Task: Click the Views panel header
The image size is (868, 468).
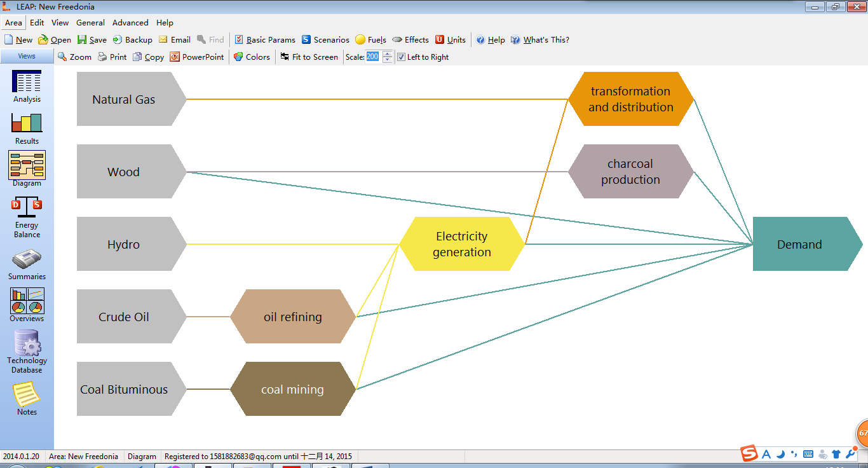Action: (27, 56)
